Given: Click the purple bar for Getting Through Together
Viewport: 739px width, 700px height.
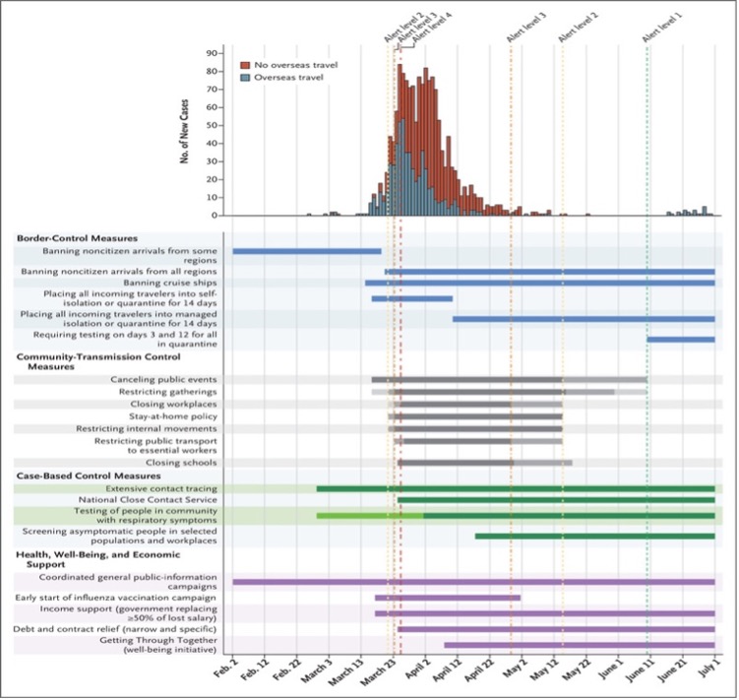Looking at the screenshot, I should 580,645.
